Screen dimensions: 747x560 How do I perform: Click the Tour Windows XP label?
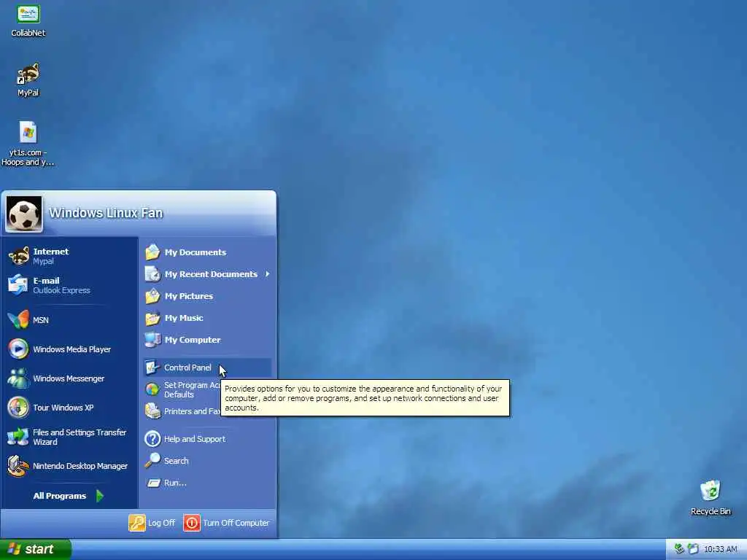pos(63,408)
